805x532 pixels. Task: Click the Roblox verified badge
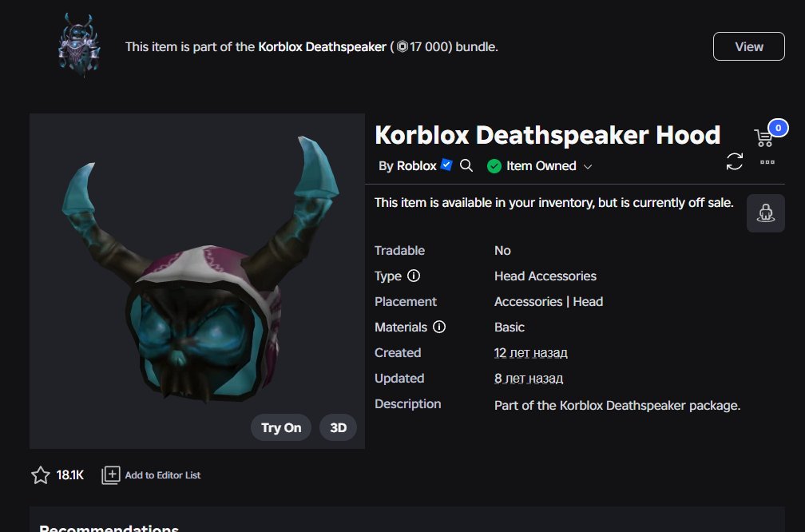tap(446, 165)
